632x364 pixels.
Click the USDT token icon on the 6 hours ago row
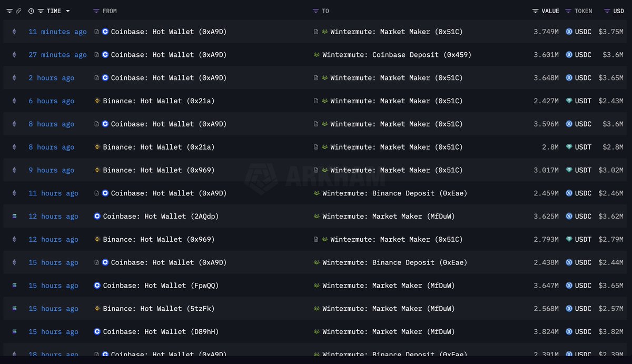pos(569,101)
